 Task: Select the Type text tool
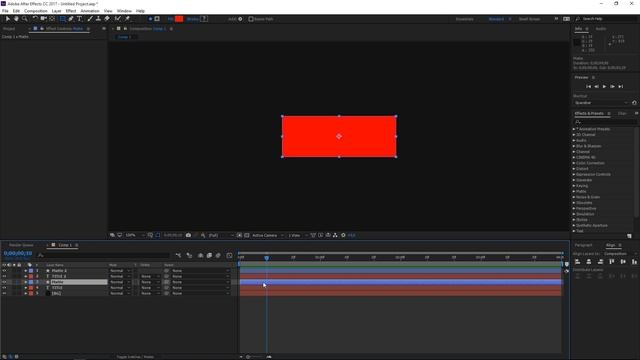pos(80,19)
